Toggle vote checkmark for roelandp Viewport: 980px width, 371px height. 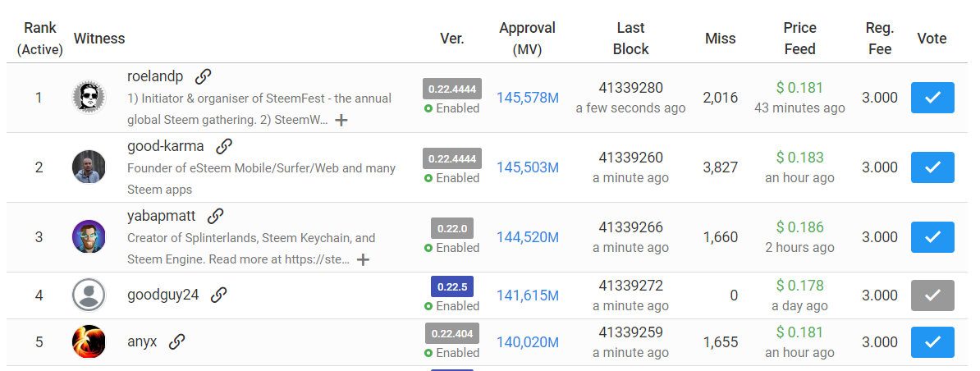coord(932,98)
